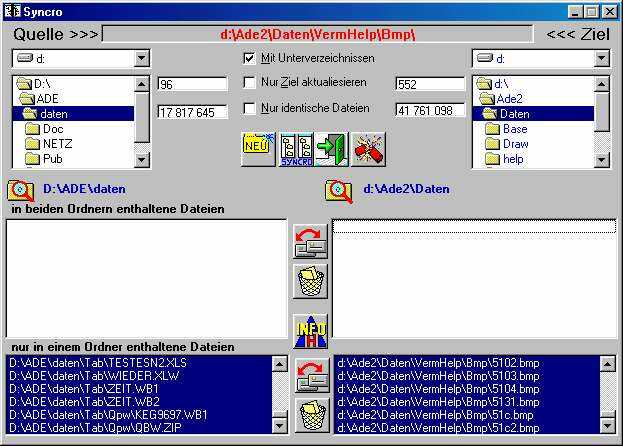Click the green exit door icon
This screenshot has height=446, width=623.
(330, 148)
